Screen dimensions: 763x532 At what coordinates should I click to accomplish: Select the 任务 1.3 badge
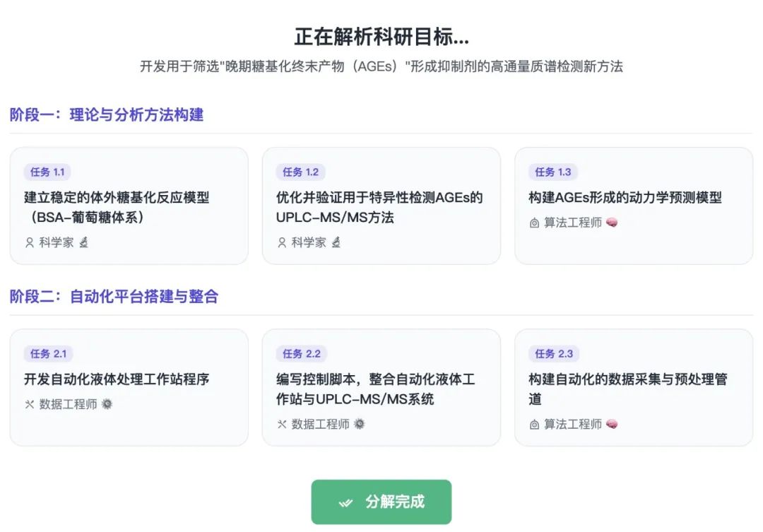coord(553,172)
